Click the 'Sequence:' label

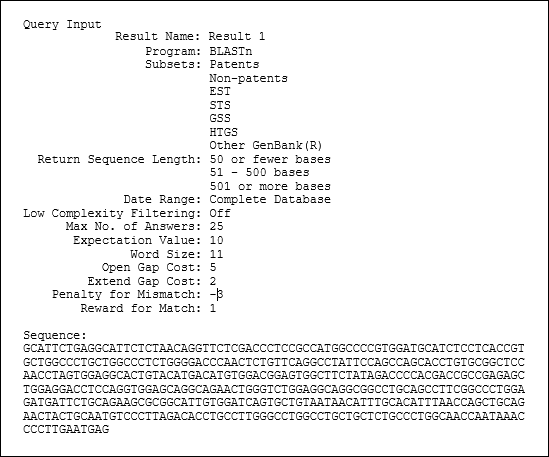(55, 335)
